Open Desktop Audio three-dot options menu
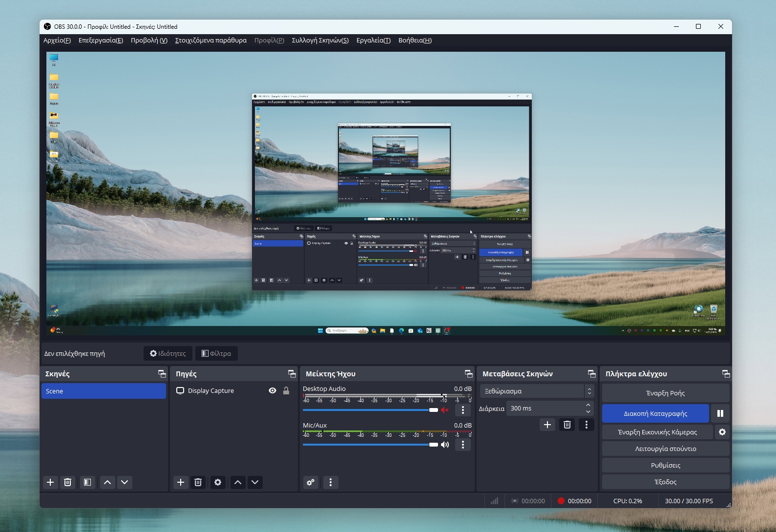Screen dimensions: 776x532 coord(463,410)
